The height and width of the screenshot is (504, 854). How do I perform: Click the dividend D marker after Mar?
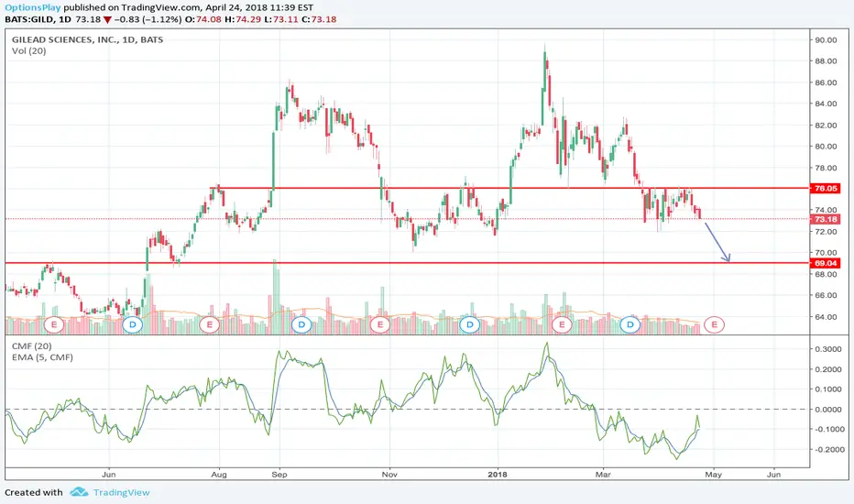click(x=630, y=324)
